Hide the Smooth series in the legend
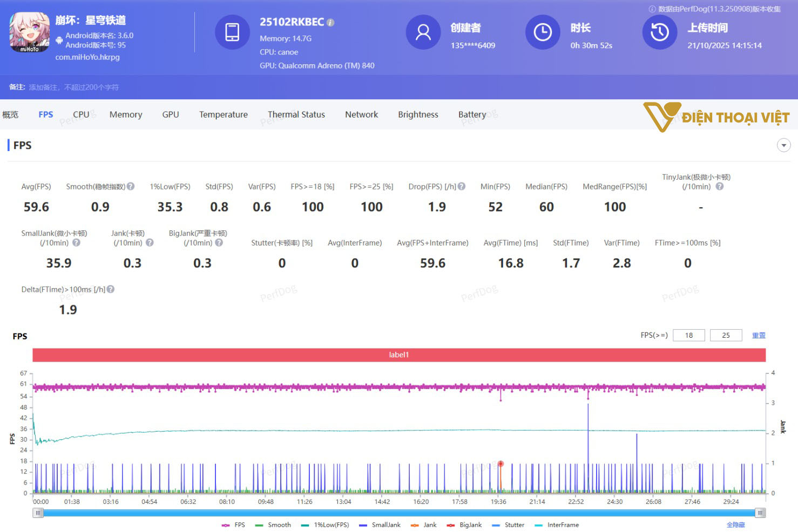Screen dimensions: 798x532 279,524
